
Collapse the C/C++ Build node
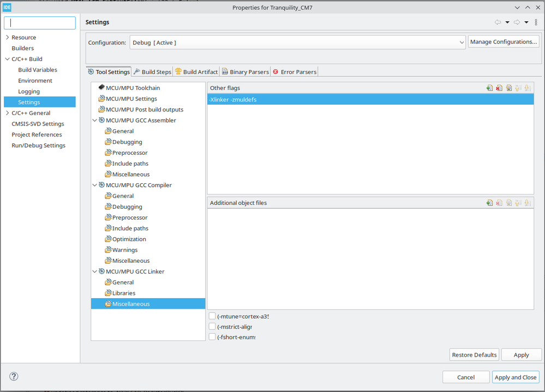7,59
